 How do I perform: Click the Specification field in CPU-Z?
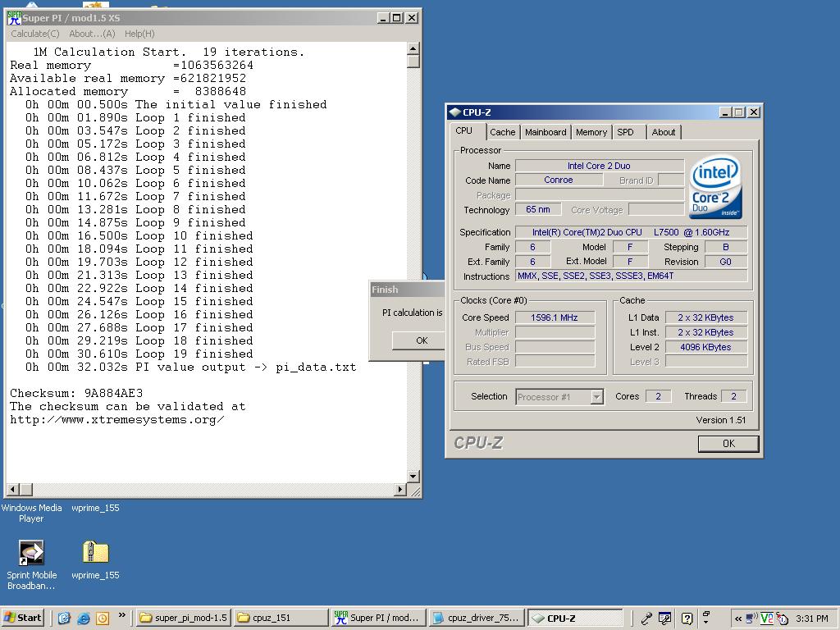[631, 232]
